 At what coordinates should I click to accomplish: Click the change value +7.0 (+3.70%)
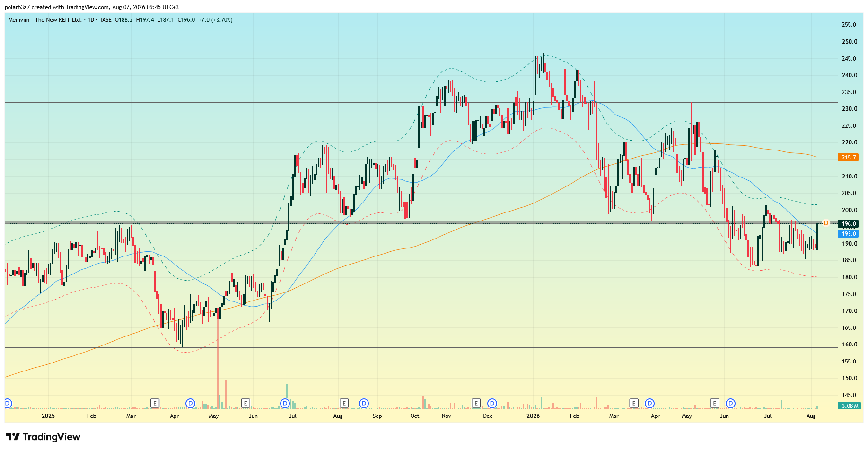pyautogui.click(x=215, y=20)
